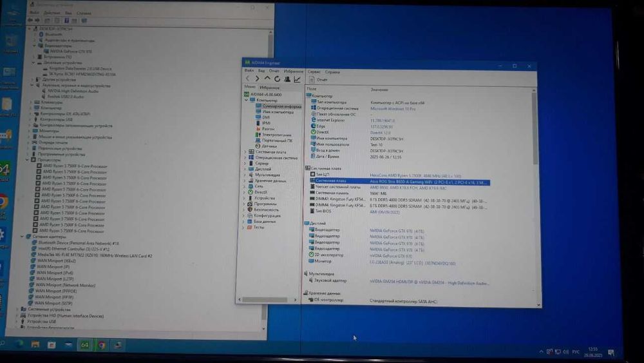
Task: Collapse Видеоадаптеры node in Device Manager
Action: pyautogui.click(x=35, y=46)
